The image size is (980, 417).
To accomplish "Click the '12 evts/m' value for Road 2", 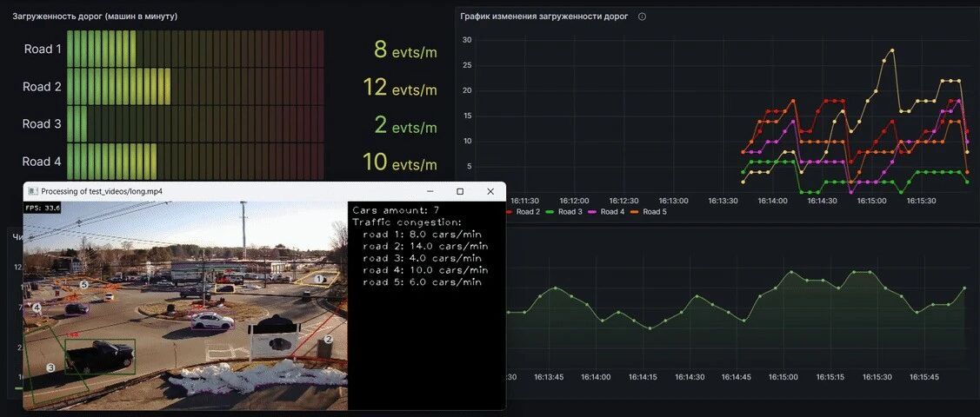I will pyautogui.click(x=400, y=88).
